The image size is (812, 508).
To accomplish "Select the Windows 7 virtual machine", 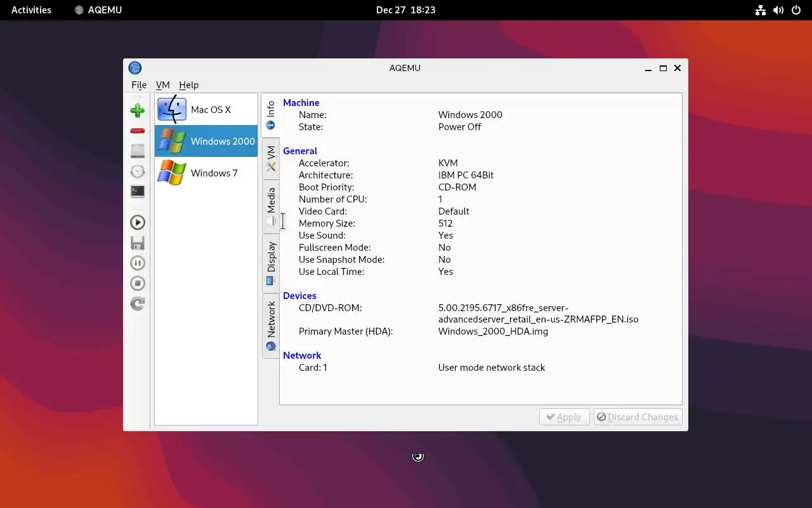I will click(x=206, y=173).
